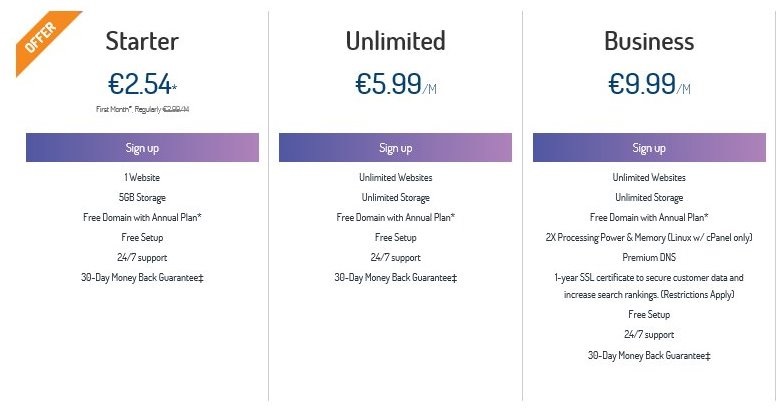Image resolution: width=780 pixels, height=412 pixels.
Task: Click the €9.99/M price
Action: 649,84
